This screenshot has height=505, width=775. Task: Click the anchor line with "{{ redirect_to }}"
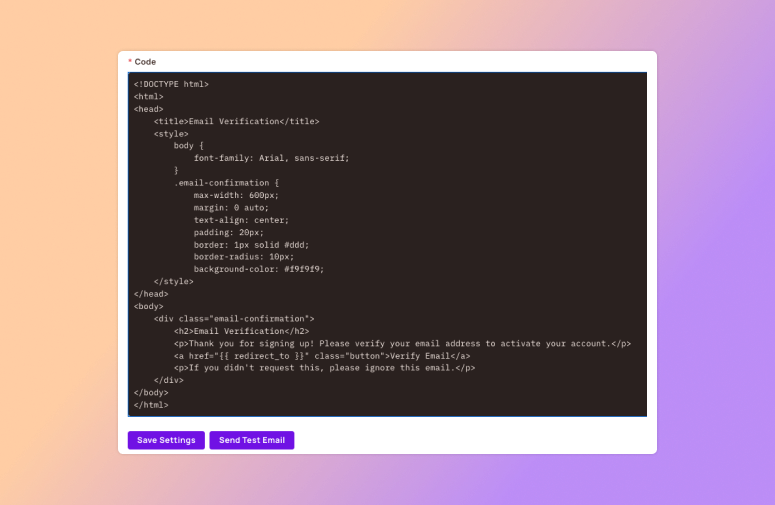[x=322, y=356]
